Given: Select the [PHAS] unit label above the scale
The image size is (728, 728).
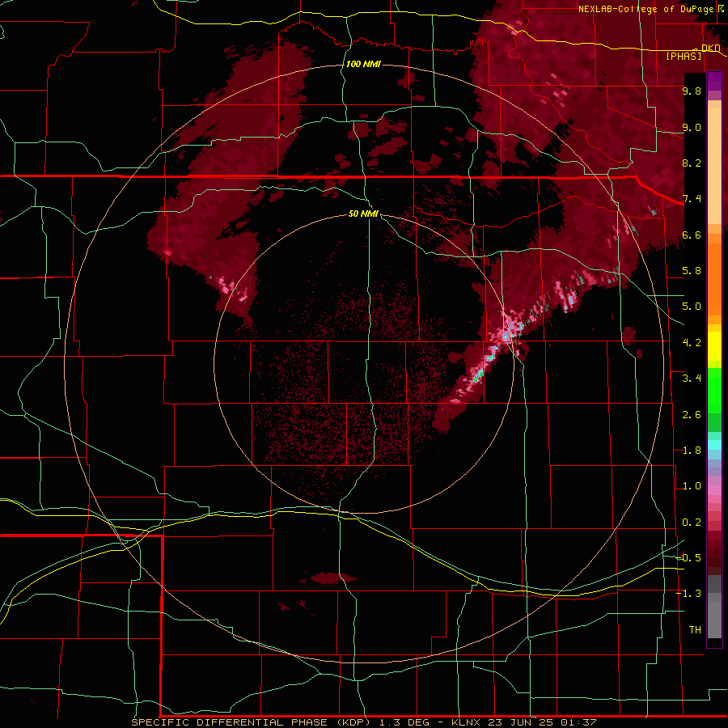Looking at the screenshot, I should [x=684, y=56].
